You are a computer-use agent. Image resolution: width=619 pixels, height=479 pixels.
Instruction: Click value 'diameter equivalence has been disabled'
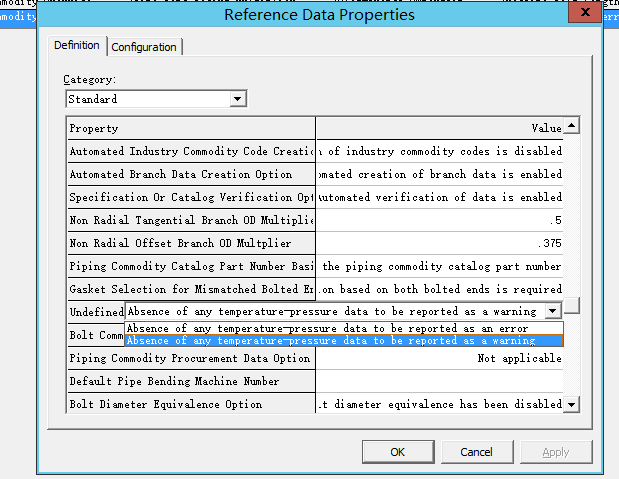coord(439,404)
